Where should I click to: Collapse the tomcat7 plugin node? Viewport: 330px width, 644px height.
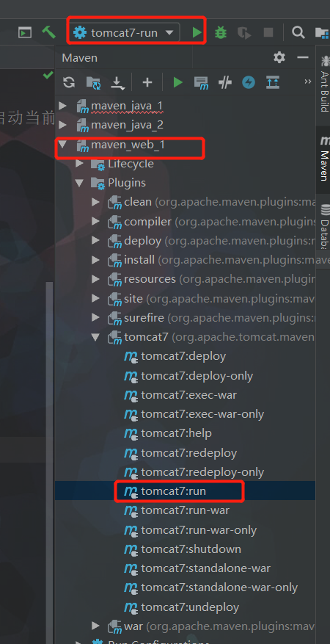point(95,337)
